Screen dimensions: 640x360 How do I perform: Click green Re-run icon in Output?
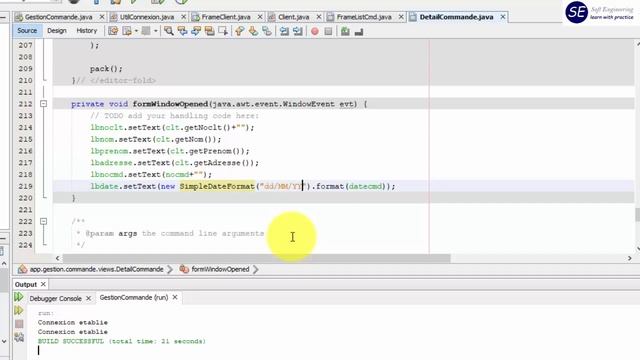pyautogui.click(x=19, y=297)
